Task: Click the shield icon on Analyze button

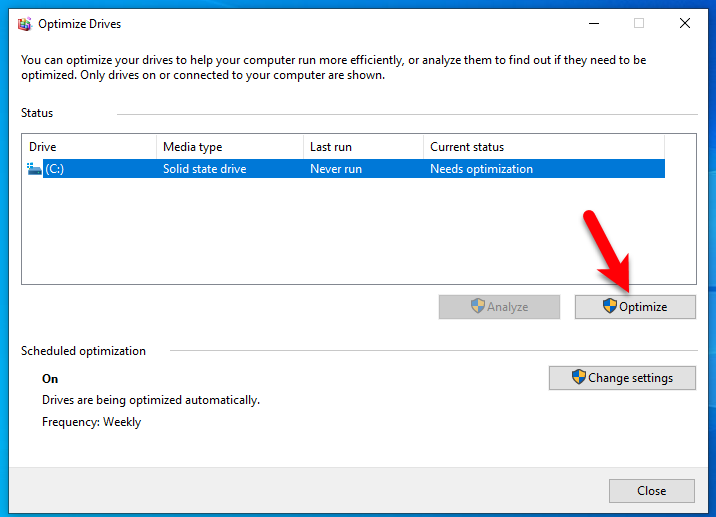Action: click(x=478, y=306)
